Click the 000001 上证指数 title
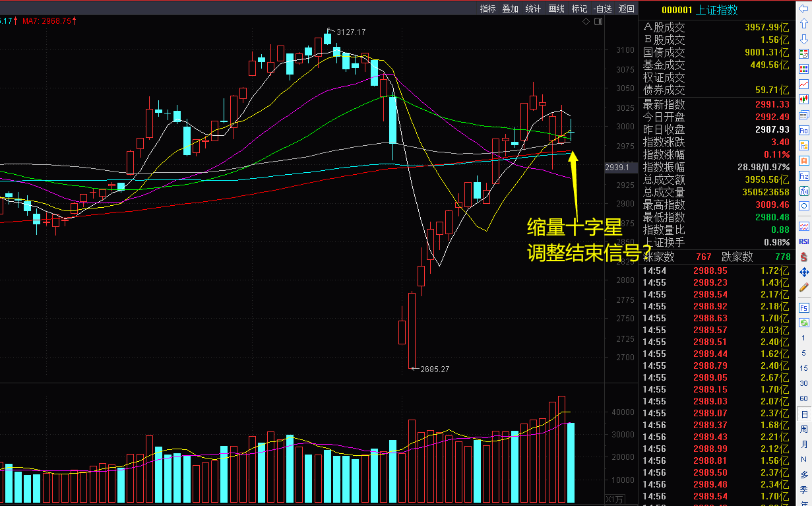 tap(699, 10)
